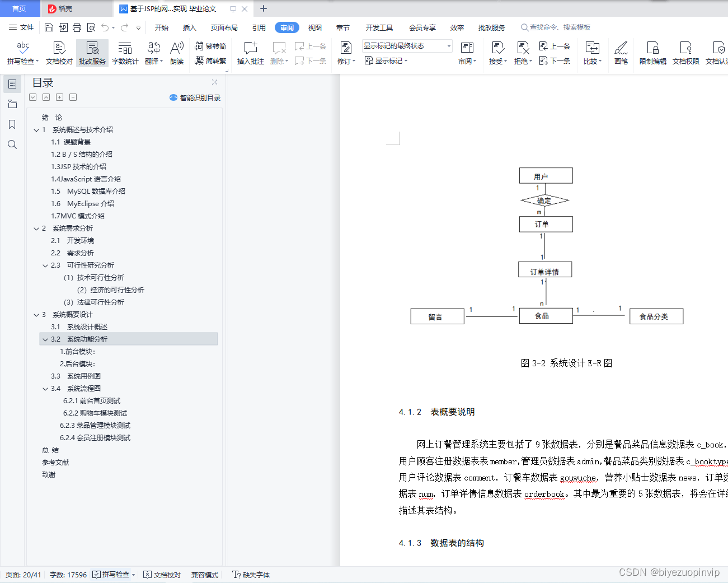Open the 文档校对 proofreading tool
This screenshot has height=583, width=728.
(x=59, y=53)
